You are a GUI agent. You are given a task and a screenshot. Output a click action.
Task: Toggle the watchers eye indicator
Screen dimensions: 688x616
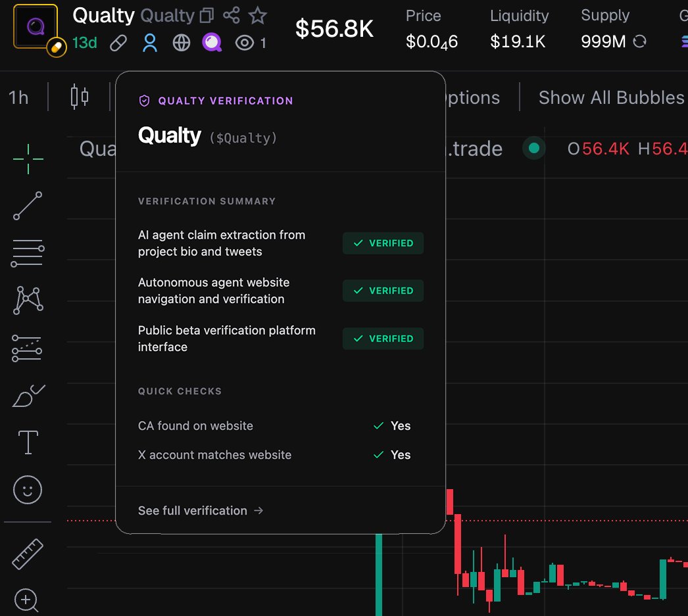click(243, 41)
